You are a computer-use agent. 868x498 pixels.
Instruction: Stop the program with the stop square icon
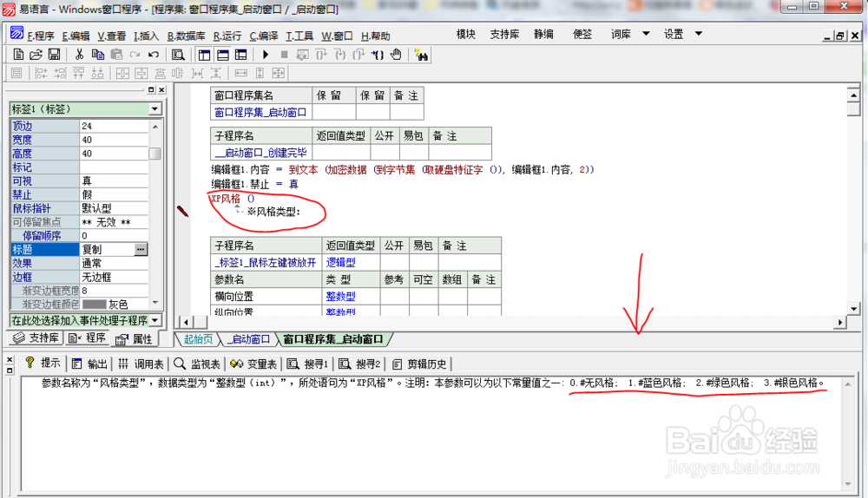284,55
